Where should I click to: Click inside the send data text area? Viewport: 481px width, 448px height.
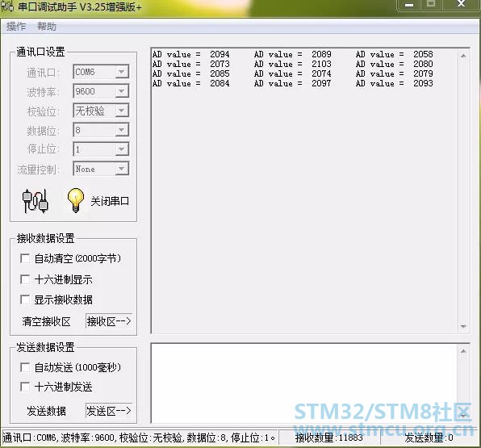[x=304, y=383]
